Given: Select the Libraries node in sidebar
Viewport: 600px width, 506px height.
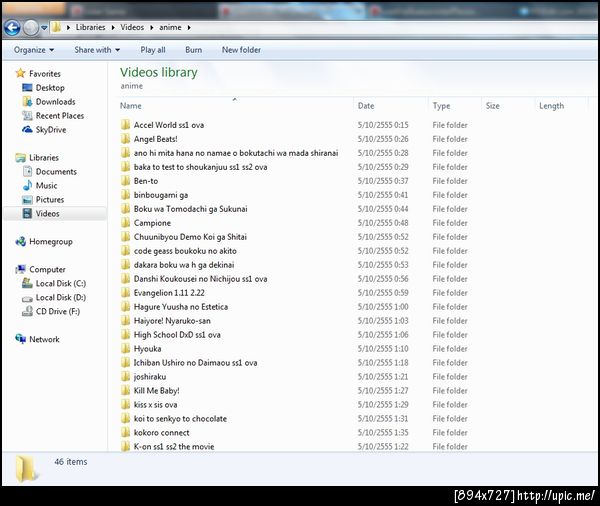Looking at the screenshot, I should [44, 157].
